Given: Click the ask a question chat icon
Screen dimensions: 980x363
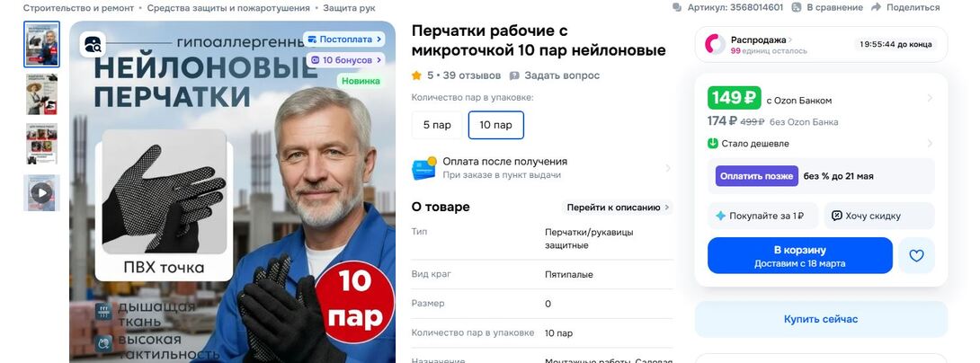Looking at the screenshot, I should (514, 75).
